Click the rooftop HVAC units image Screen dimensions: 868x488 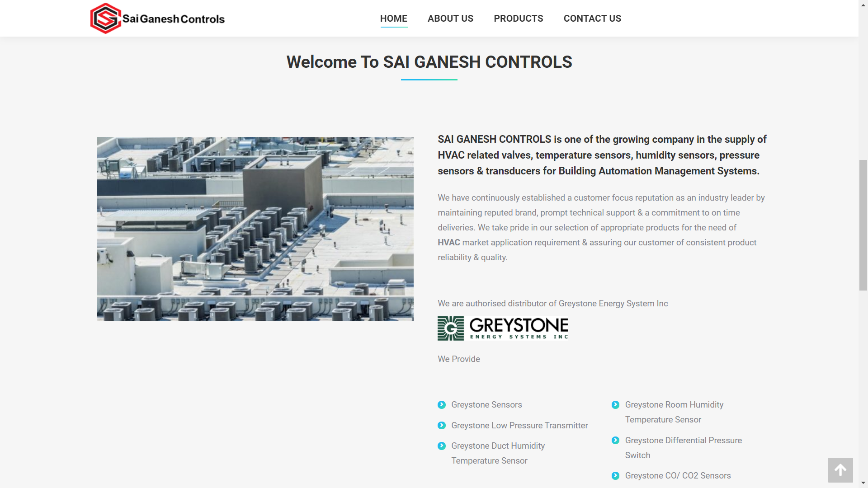click(x=255, y=229)
